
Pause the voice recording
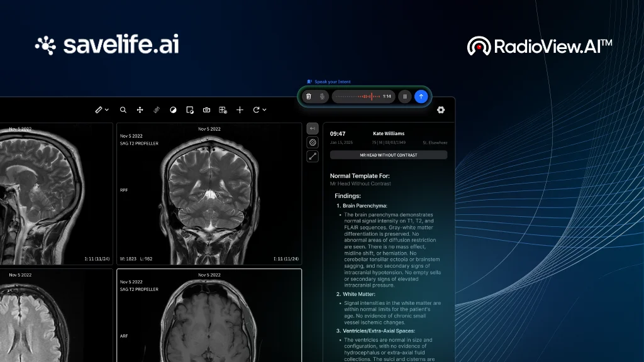[404, 97]
